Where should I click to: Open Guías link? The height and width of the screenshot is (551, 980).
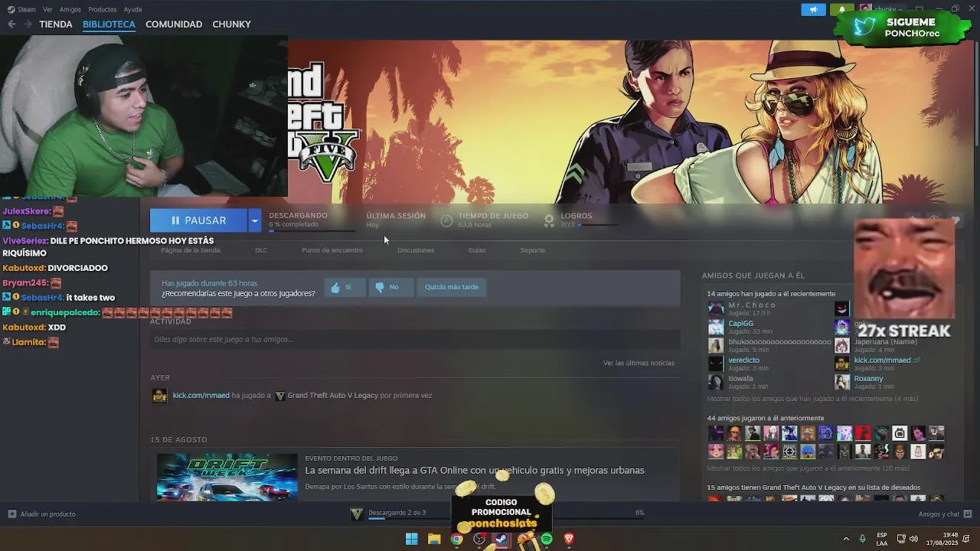[x=477, y=250]
